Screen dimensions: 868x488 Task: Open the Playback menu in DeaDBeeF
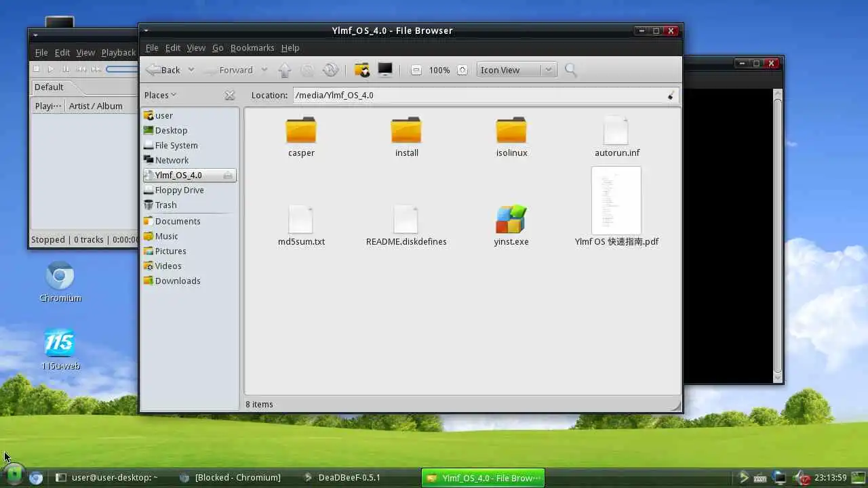[119, 52]
